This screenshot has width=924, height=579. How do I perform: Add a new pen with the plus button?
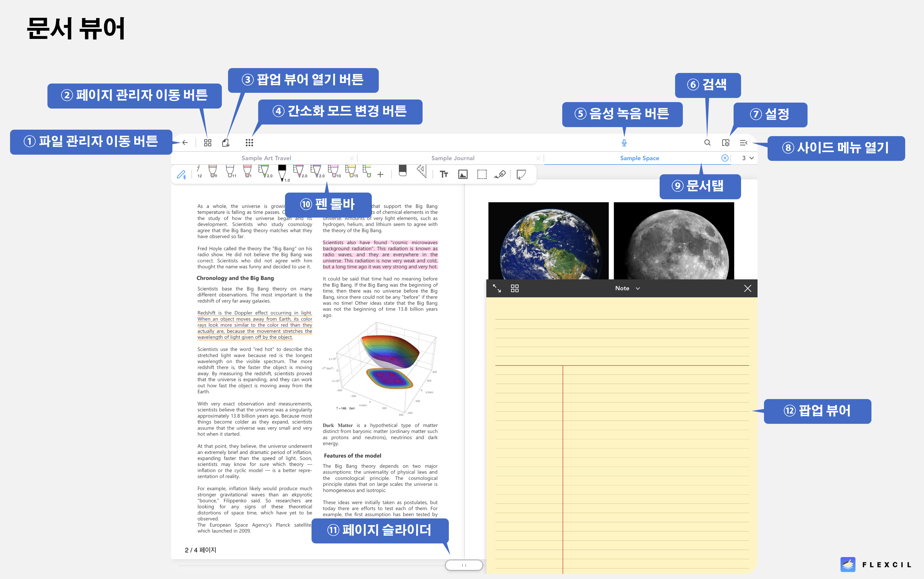point(380,175)
